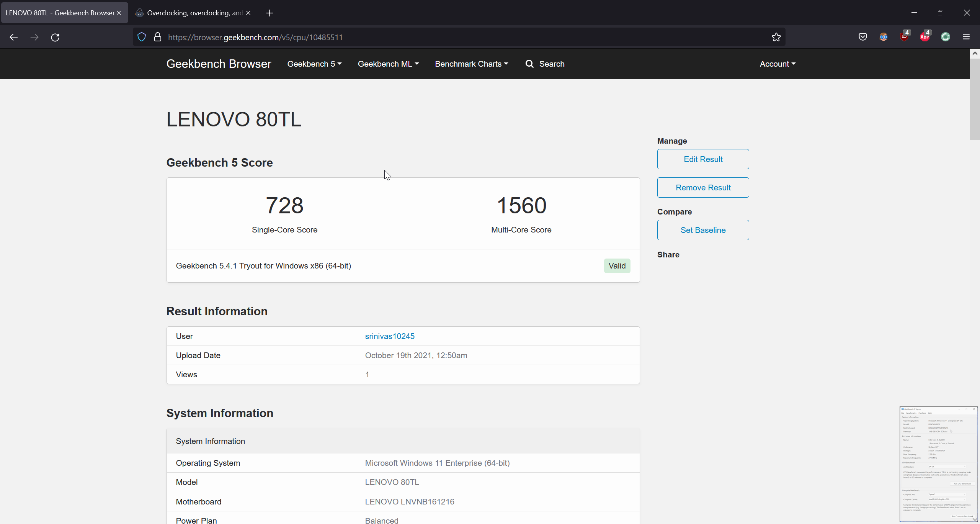Image resolution: width=980 pixels, height=524 pixels.
Task: Click the Model row value LENOVO 80TL
Action: pos(392,482)
